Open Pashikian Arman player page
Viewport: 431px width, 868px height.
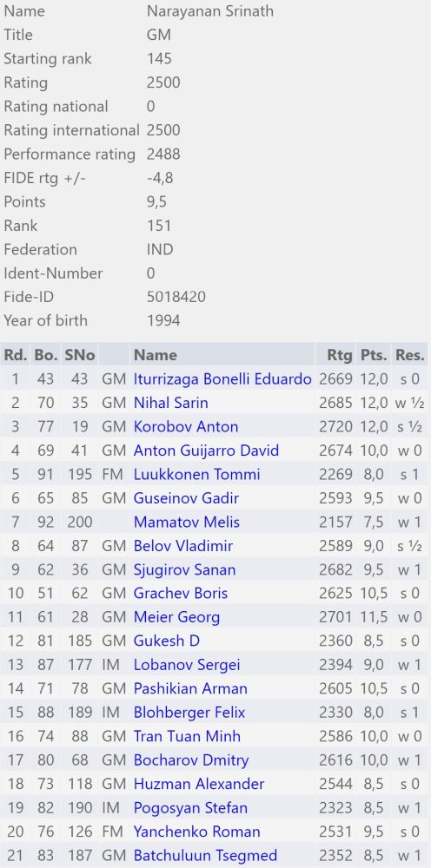click(190, 688)
